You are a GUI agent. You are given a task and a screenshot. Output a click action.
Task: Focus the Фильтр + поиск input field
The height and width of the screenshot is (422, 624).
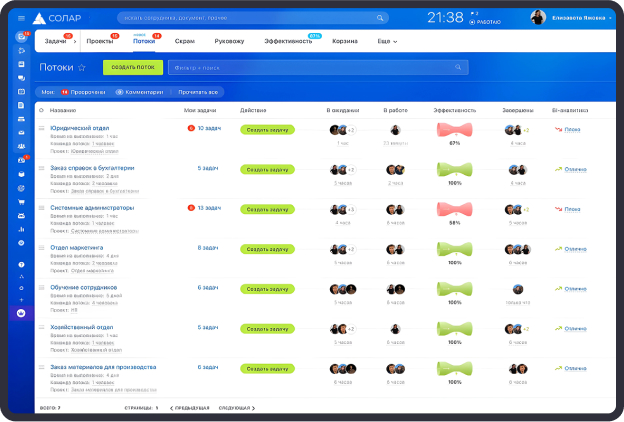click(x=318, y=67)
